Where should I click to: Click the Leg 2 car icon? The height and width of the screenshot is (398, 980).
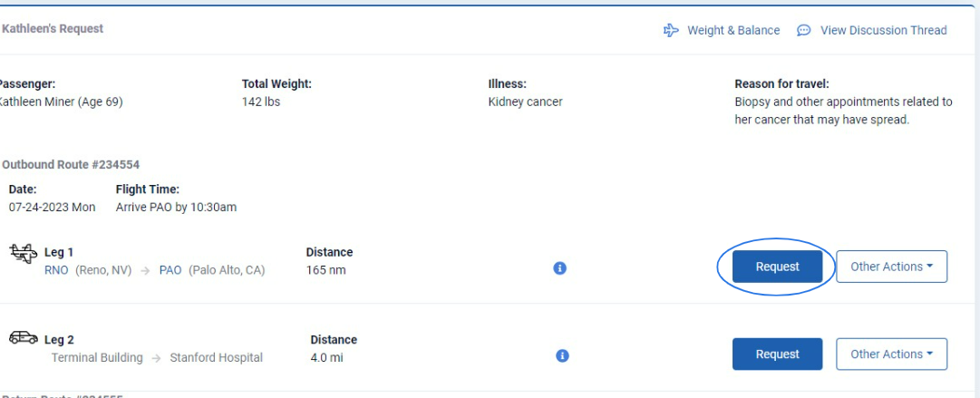(x=24, y=338)
